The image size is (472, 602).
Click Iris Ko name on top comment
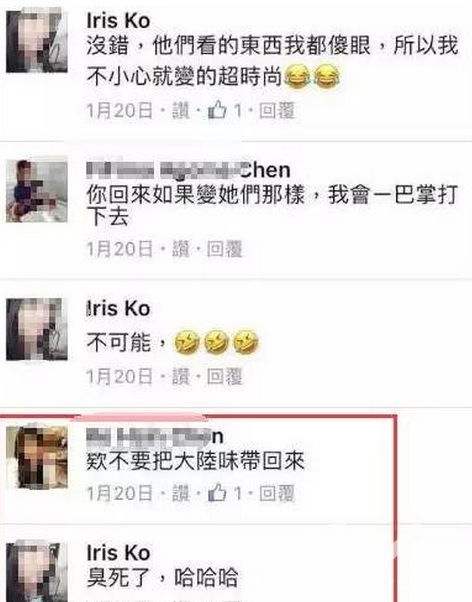tap(118, 21)
